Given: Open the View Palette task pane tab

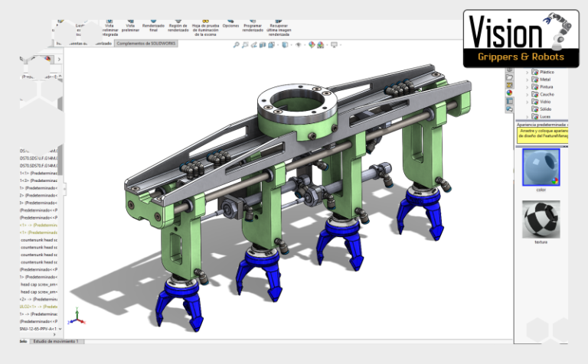Looking at the screenshot, I should [509, 86].
